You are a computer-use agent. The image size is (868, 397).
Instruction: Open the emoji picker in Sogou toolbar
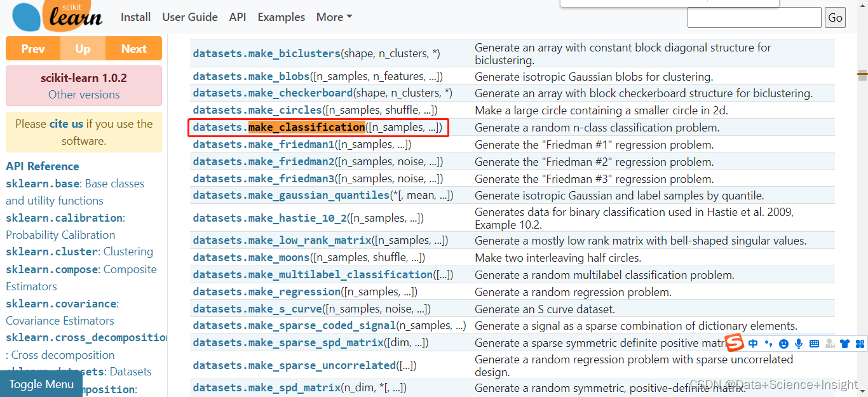783,343
